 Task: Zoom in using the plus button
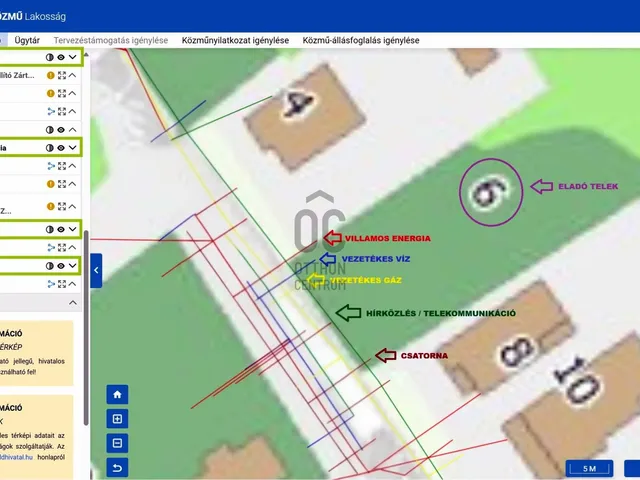coord(117,419)
